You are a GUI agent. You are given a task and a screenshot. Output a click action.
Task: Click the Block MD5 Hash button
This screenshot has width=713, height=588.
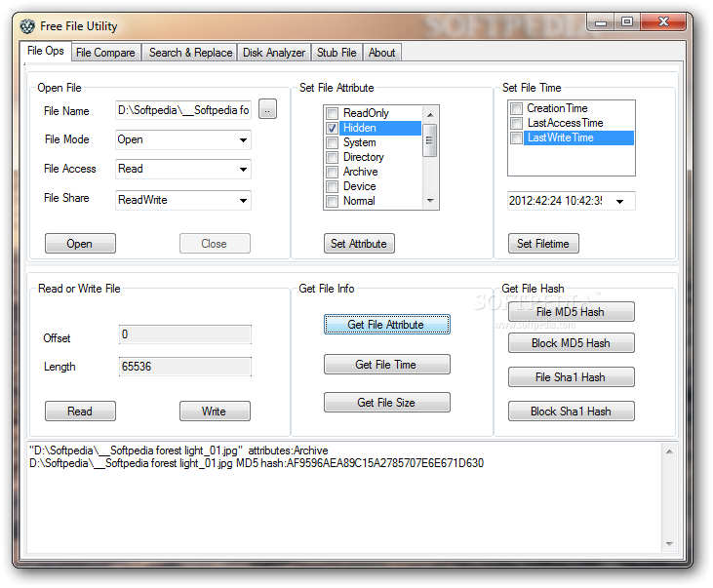pos(572,343)
